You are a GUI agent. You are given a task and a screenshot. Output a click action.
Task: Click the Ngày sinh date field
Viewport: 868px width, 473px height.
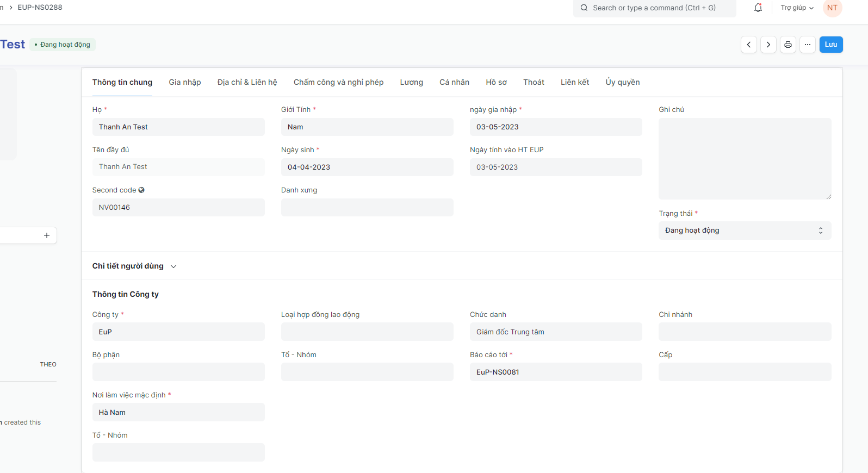click(x=367, y=167)
